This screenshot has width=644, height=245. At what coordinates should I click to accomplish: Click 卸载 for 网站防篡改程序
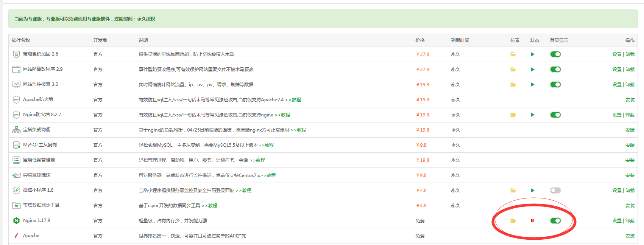(x=630, y=70)
